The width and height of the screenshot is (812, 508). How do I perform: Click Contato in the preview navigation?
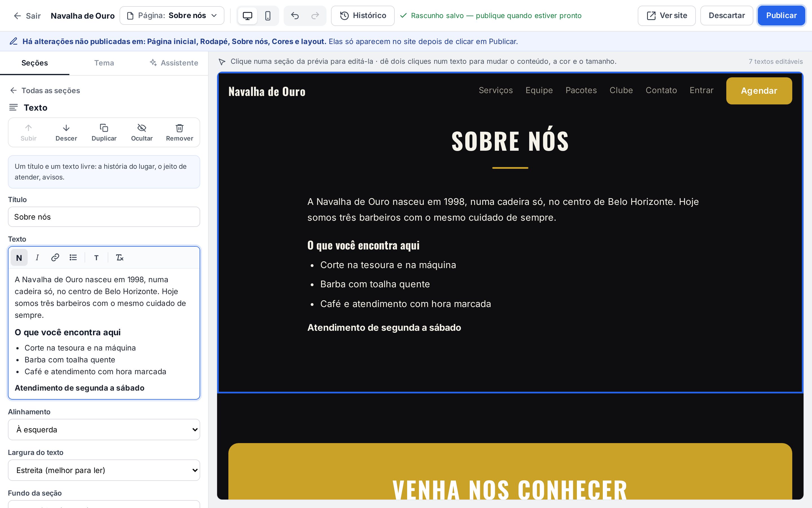pyautogui.click(x=661, y=90)
